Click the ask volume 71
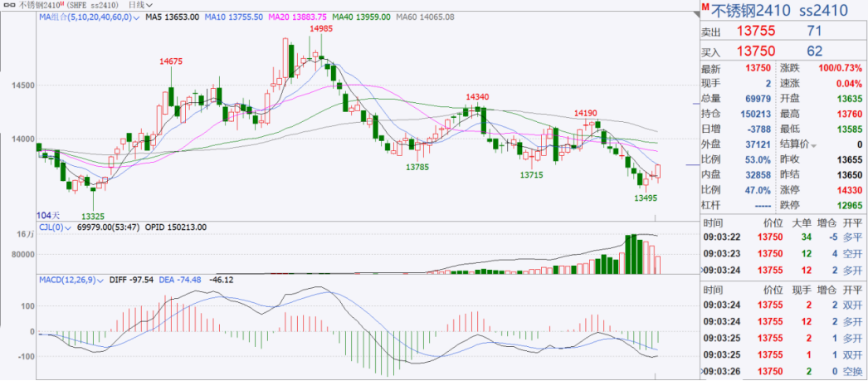Viewport: 868px width, 381px height. (816, 31)
